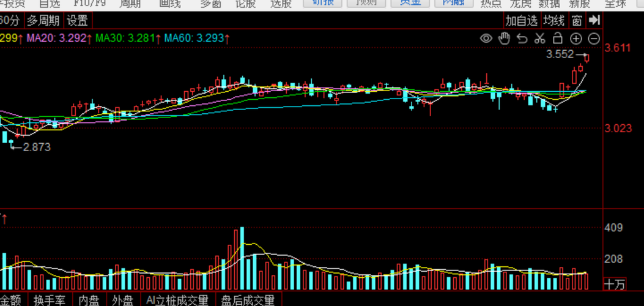The width and height of the screenshot is (644, 306).
Task: Open the 全球 menu in top bar
Action: click(x=615, y=4)
